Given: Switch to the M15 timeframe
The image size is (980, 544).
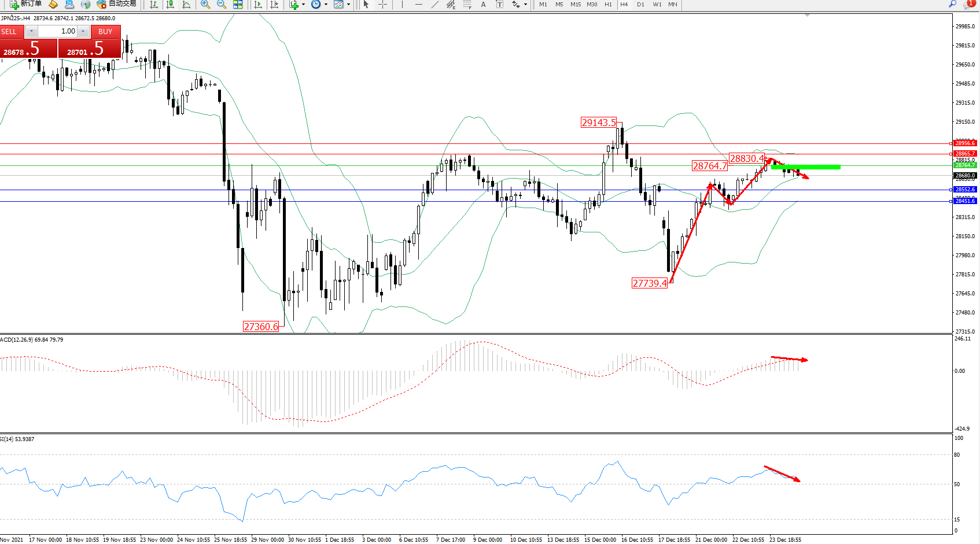Looking at the screenshot, I should (575, 5).
